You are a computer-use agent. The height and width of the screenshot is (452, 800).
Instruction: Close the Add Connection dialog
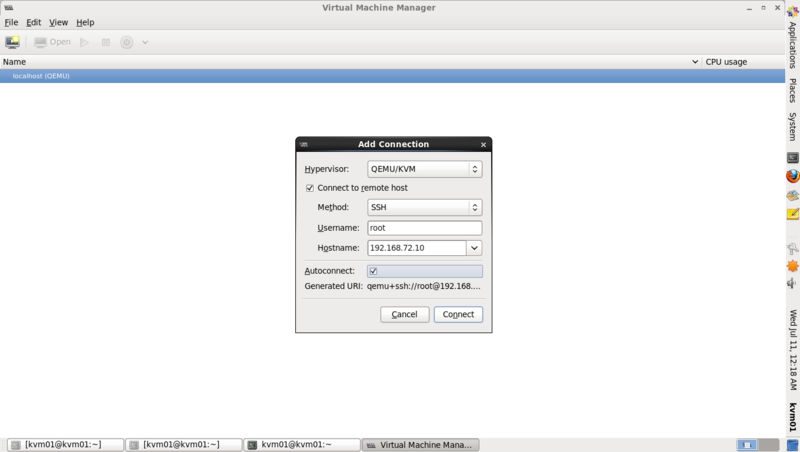coord(483,145)
